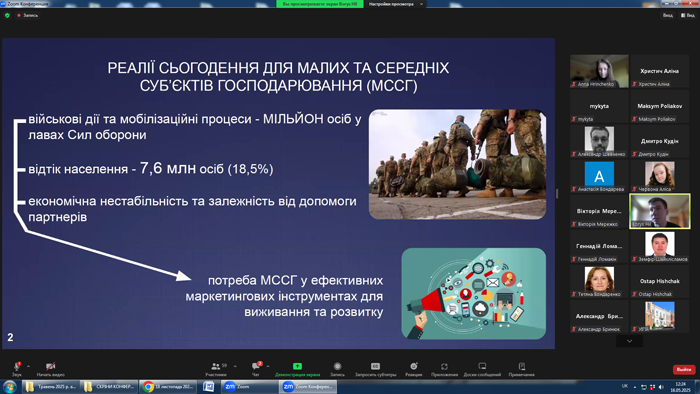Show more participants with the down chevron

(x=629, y=341)
